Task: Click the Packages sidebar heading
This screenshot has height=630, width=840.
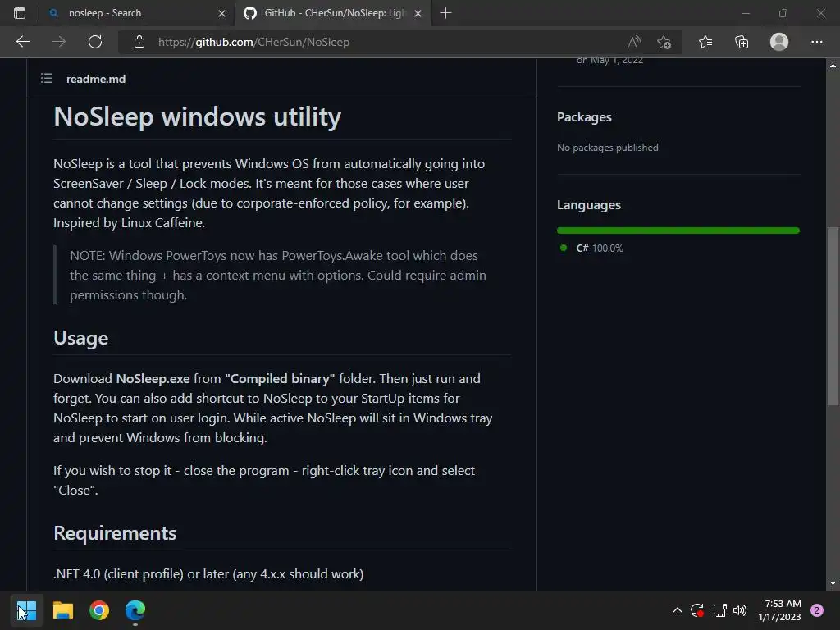Action: [x=584, y=116]
